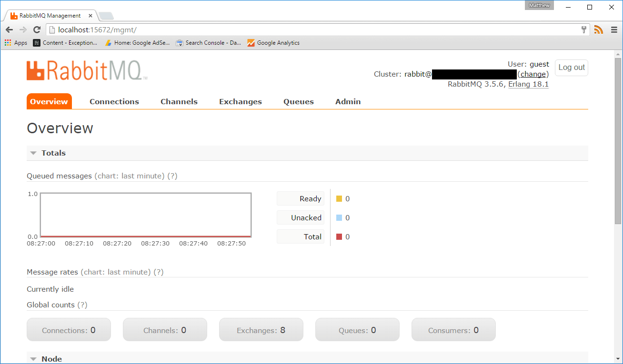
Task: Open the Erlang 18.1 link
Action: [529, 84]
